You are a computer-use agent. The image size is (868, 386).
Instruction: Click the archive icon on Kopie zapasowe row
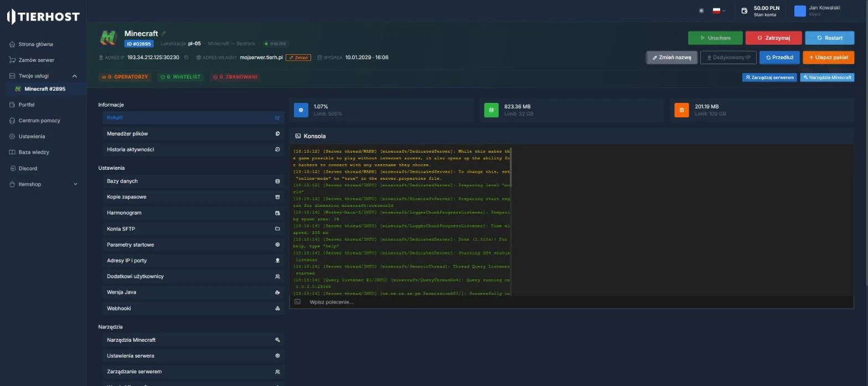pos(277,197)
